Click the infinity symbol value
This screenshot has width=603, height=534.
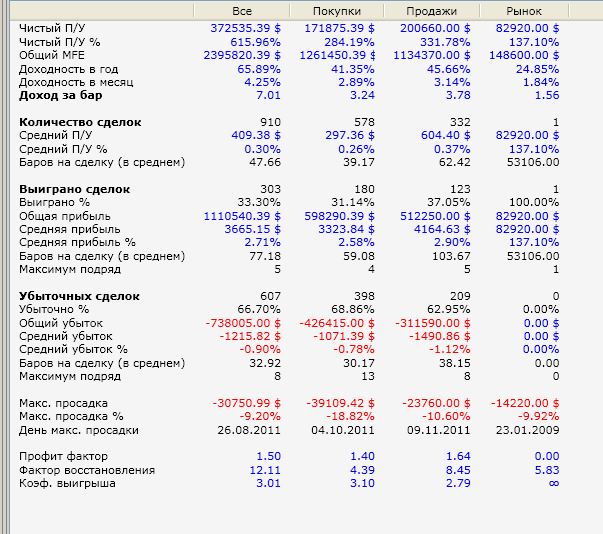(554, 483)
